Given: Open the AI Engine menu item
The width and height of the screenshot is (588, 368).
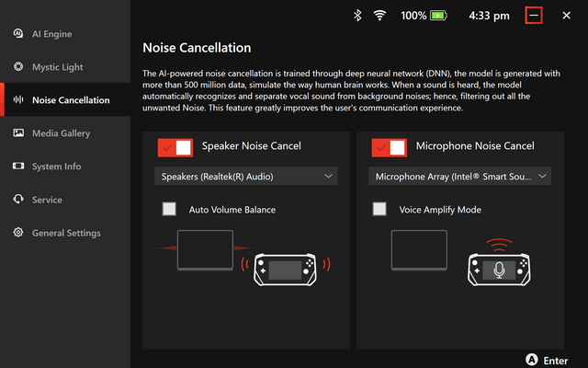Looking at the screenshot, I should (x=65, y=33).
